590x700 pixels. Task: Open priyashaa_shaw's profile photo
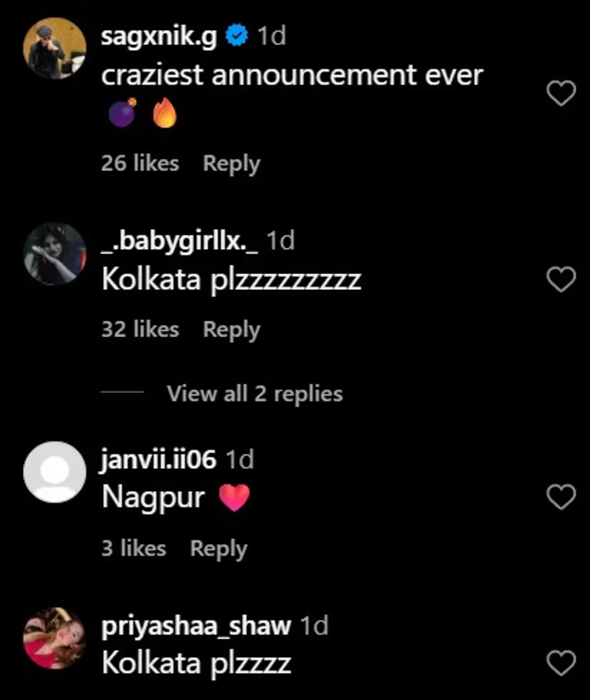[x=55, y=638]
